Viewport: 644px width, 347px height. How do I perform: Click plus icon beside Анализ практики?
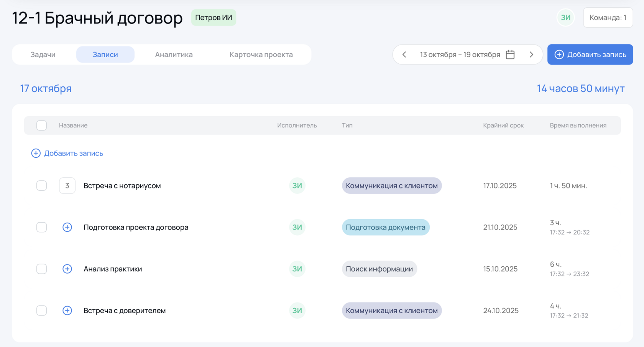pyautogui.click(x=67, y=269)
